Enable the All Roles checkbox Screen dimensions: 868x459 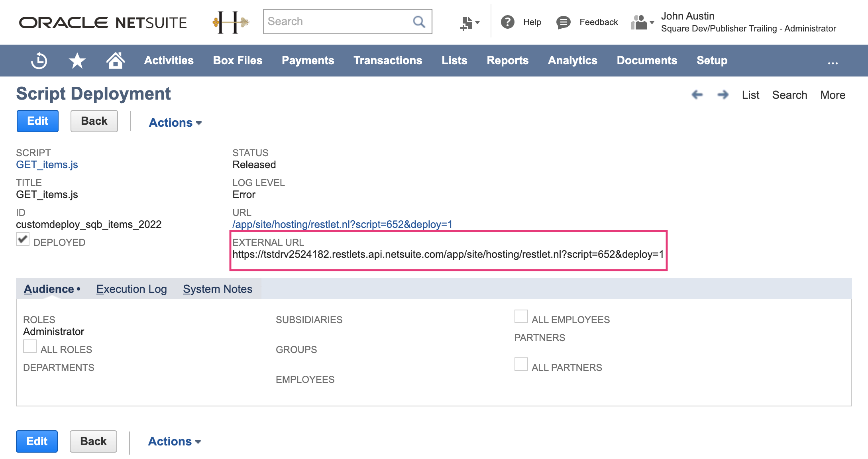click(x=30, y=346)
